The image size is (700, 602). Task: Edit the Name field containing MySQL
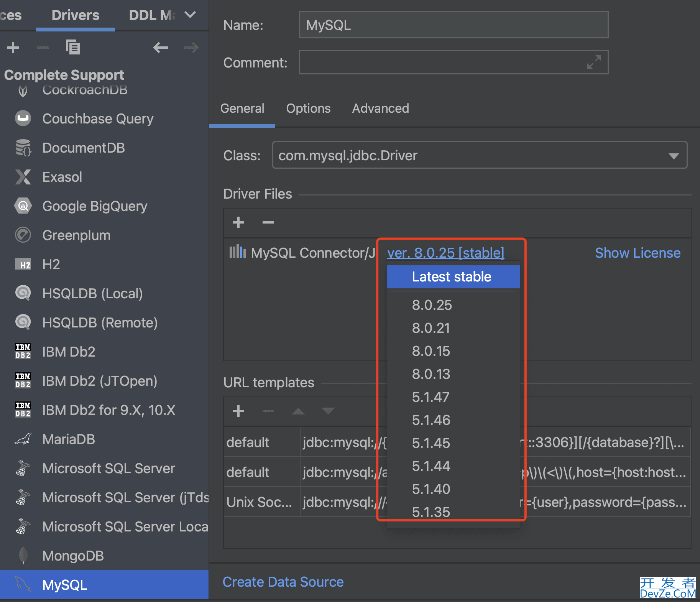coord(454,25)
